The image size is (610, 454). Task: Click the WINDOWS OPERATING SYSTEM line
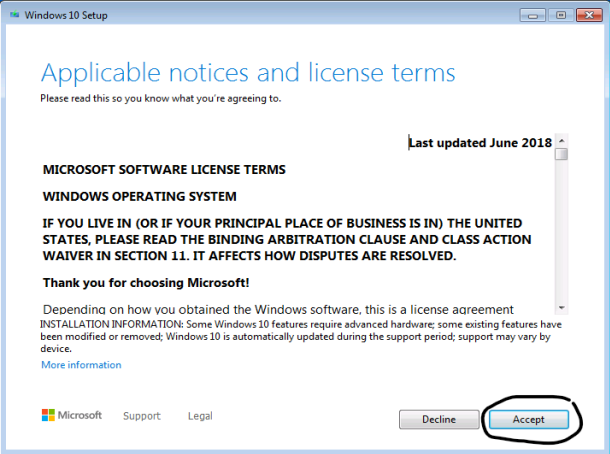(140, 196)
